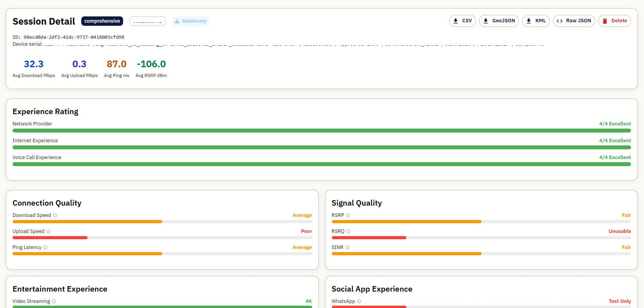Click the Session Detail heading
Image resolution: width=644 pixels, height=308 pixels.
pyautogui.click(x=44, y=21)
